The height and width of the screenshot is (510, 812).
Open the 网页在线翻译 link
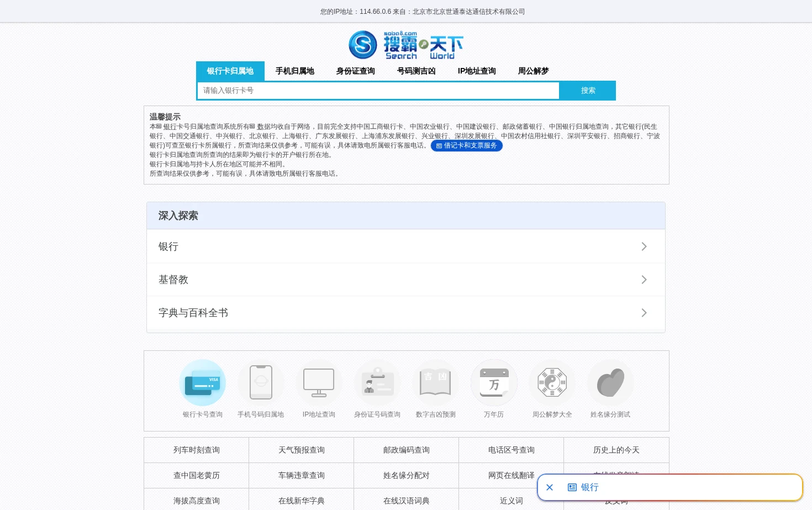pos(512,476)
